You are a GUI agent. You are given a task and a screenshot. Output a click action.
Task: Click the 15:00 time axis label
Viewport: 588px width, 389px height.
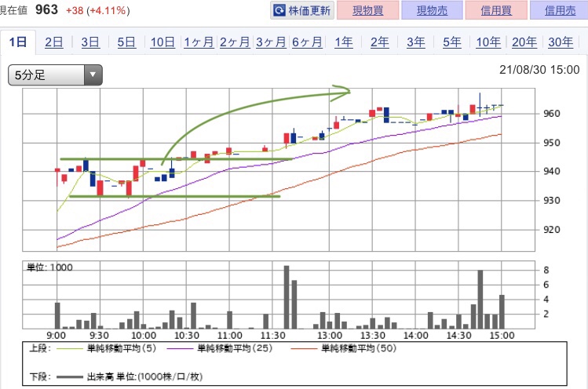click(502, 336)
